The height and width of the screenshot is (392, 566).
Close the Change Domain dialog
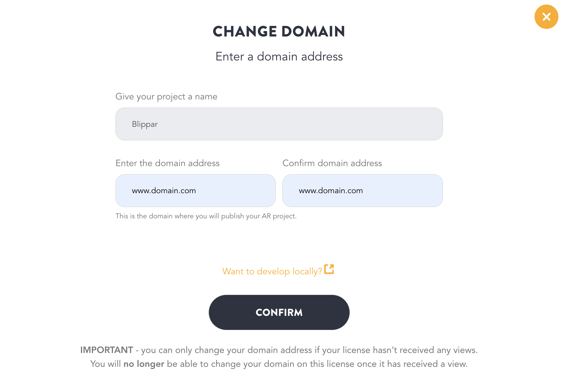tap(546, 17)
